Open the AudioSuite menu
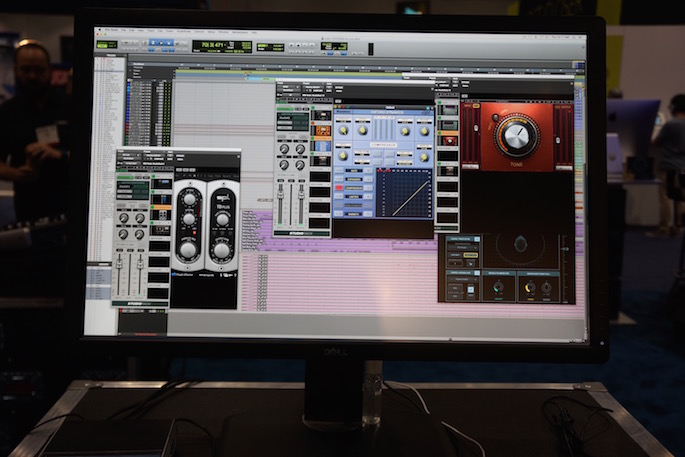This screenshot has width=685, height=457. pyautogui.click(x=184, y=31)
